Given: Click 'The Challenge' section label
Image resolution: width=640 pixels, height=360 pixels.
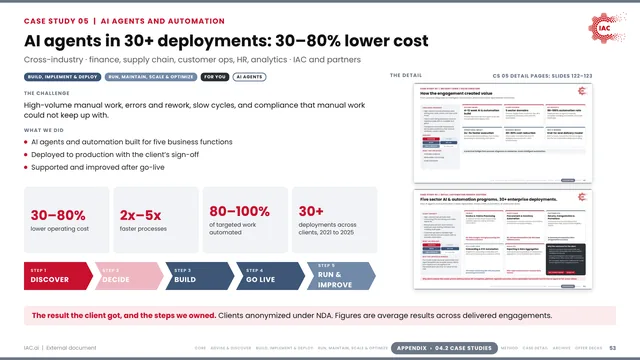Looking at the screenshot, I should pyautogui.click(x=47, y=93).
